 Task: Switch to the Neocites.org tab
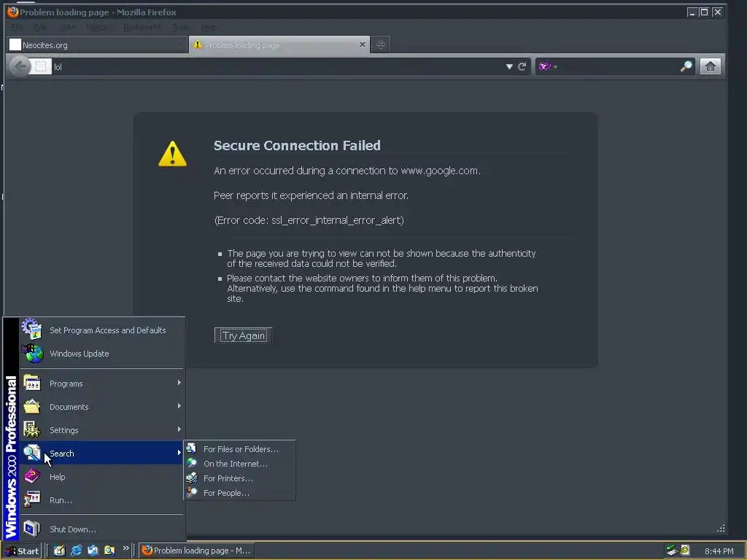click(97, 44)
